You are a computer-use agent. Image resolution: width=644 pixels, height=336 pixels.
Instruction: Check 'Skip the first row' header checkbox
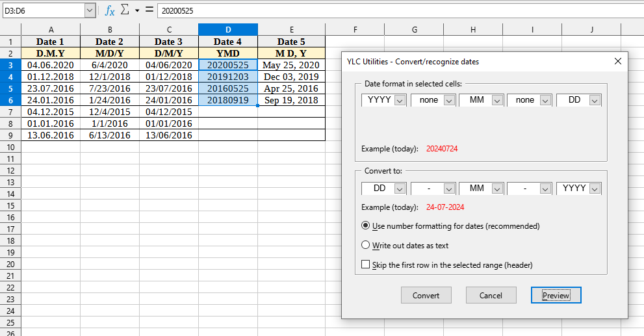click(x=365, y=265)
